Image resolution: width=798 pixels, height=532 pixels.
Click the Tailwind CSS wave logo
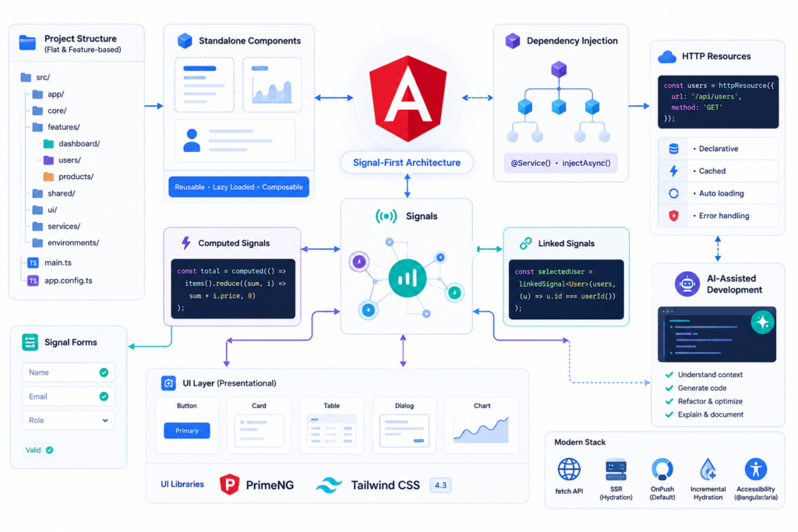330,485
